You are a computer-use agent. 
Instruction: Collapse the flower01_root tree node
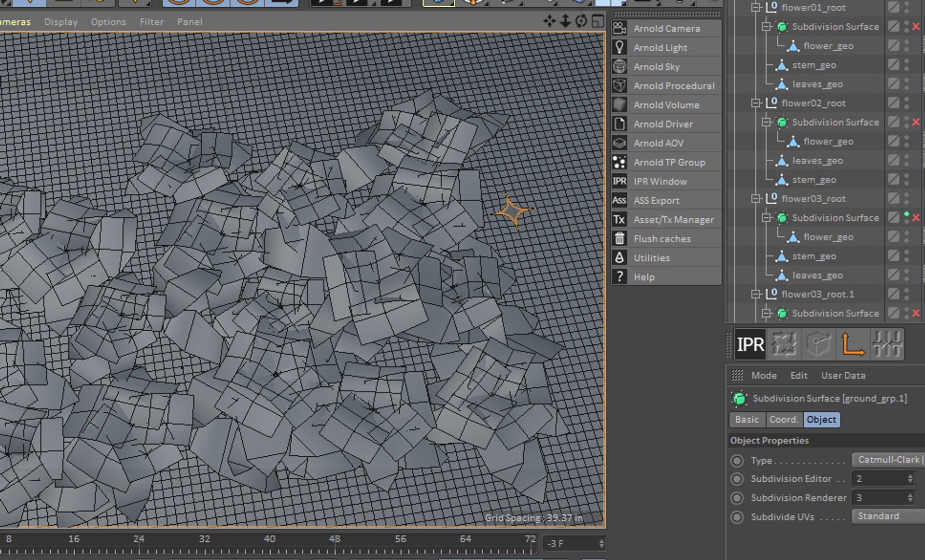(756, 8)
